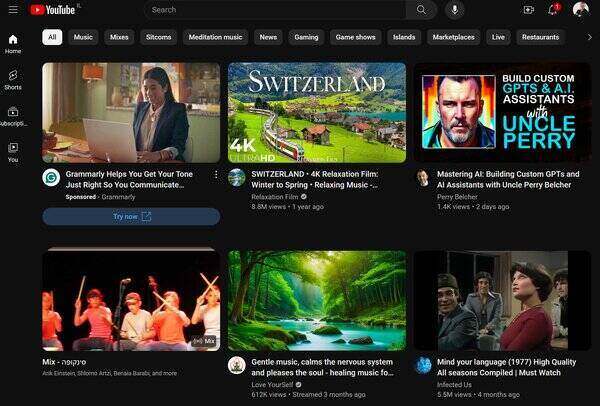Open SWITZERLAND 4K Relaxation Film title
The width and height of the screenshot is (600, 406).
(315, 179)
